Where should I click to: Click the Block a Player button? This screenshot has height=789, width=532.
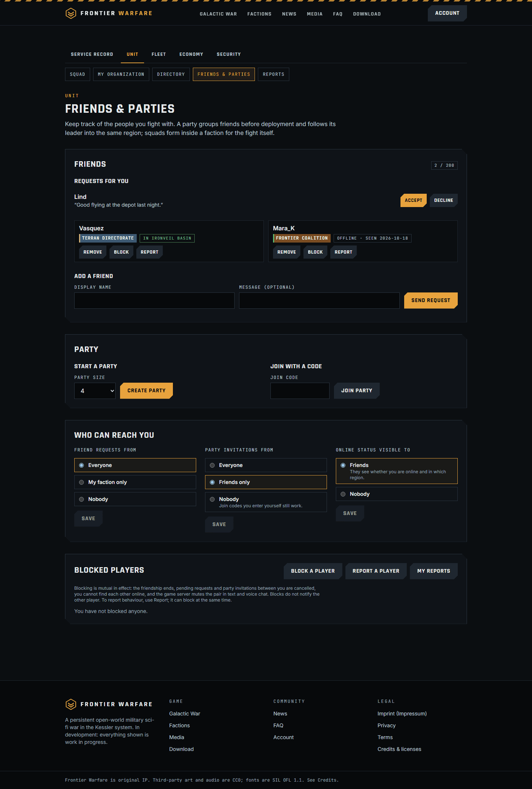pyautogui.click(x=313, y=571)
